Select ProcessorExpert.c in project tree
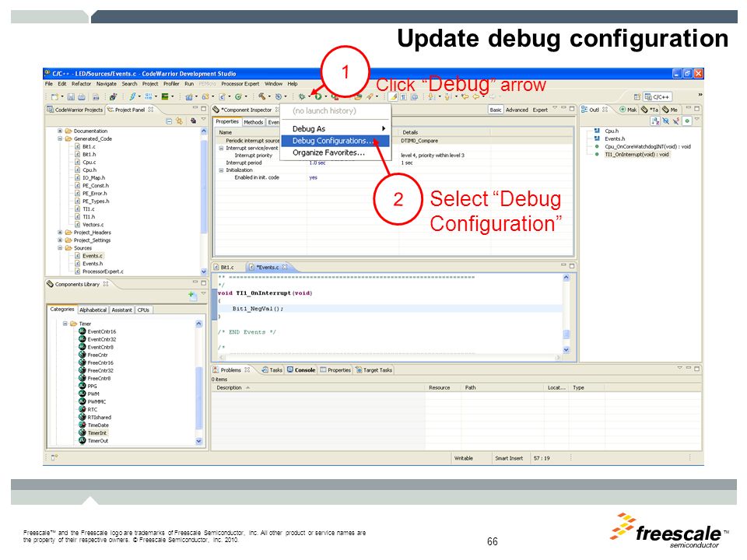Image resolution: width=747 pixels, height=560 pixels. pos(103,272)
